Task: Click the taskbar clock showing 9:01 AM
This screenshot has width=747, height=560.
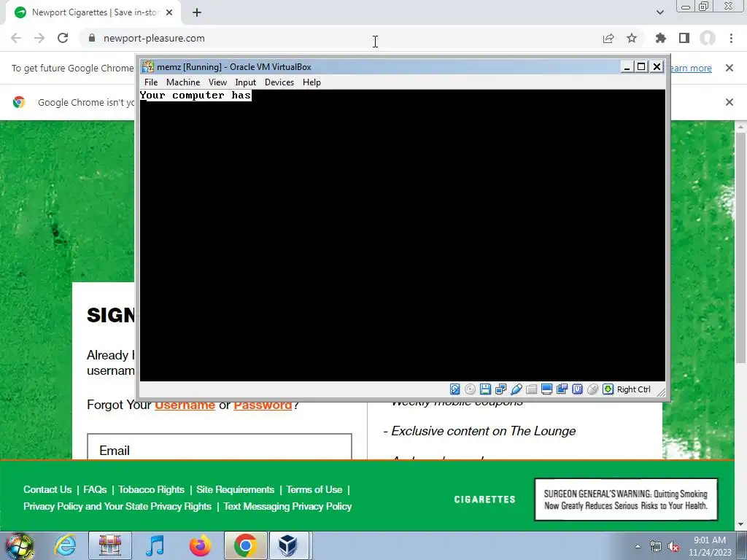Action: pos(709,546)
